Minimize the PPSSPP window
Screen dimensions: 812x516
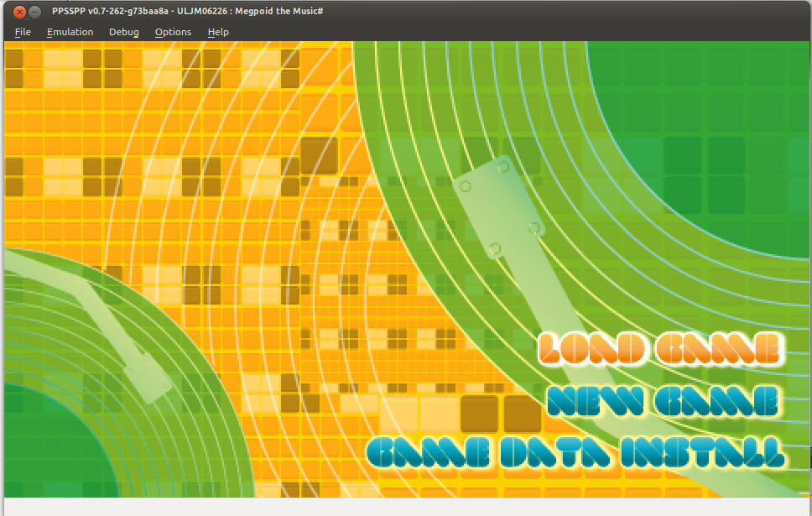34,12
